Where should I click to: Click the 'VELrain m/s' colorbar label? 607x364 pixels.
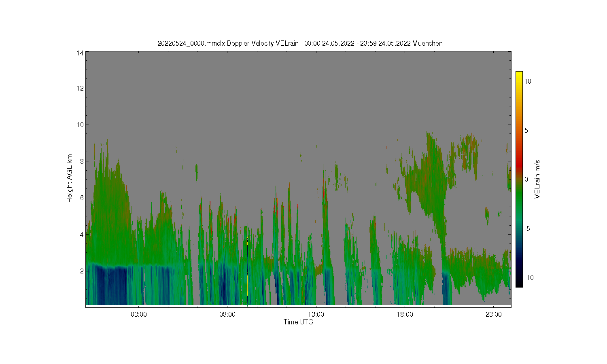(x=537, y=179)
